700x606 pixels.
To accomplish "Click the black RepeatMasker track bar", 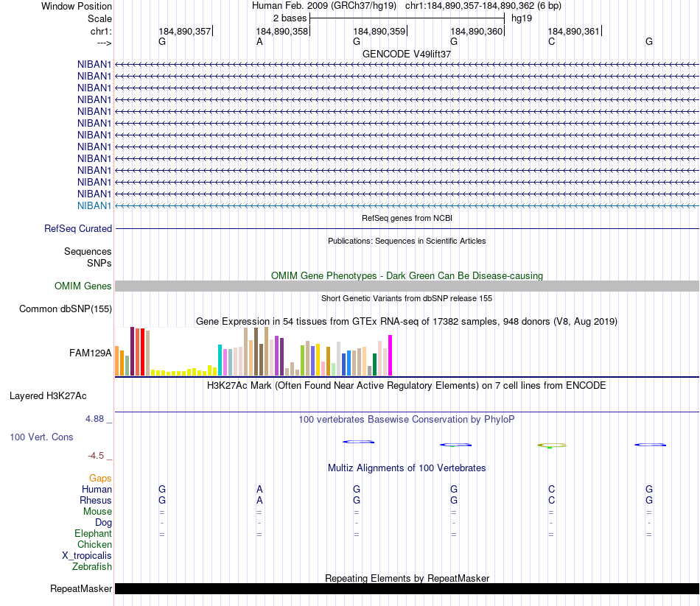I will (407, 588).
